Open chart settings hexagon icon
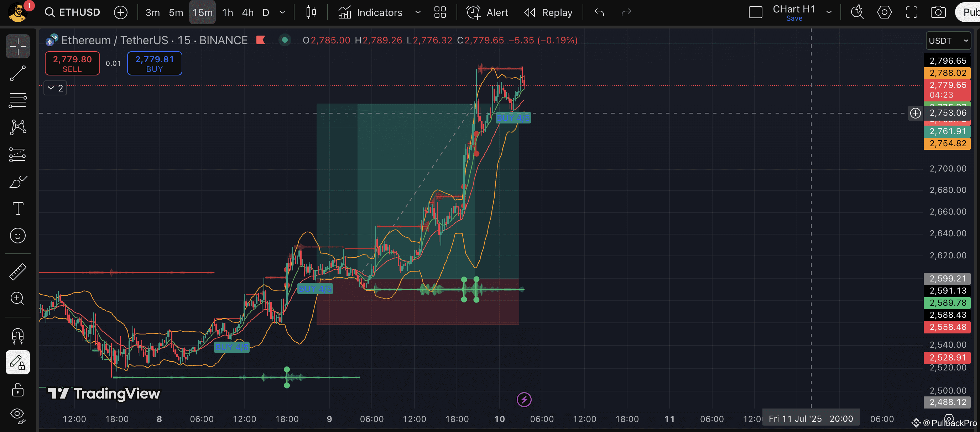This screenshot has width=980, height=432. [884, 12]
